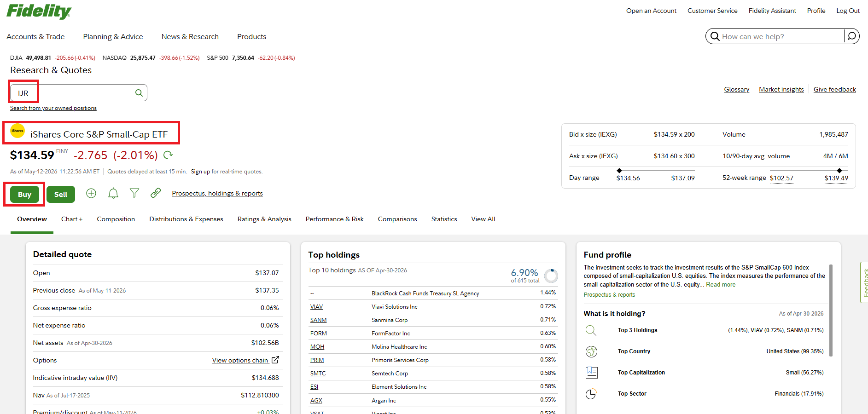Click the green Buy button
This screenshot has height=414, width=868.
click(x=24, y=194)
